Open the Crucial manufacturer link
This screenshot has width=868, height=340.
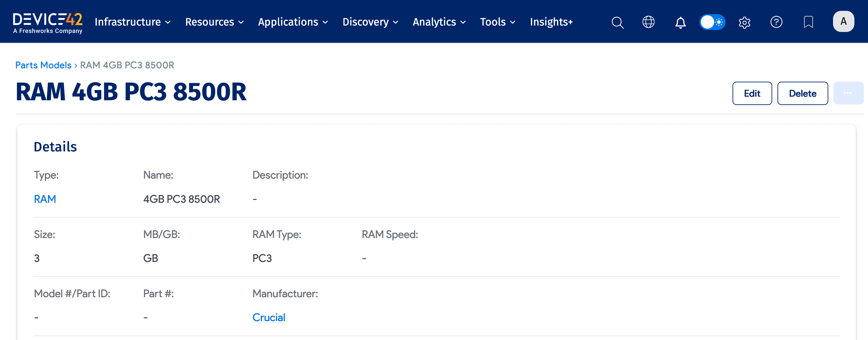269,317
